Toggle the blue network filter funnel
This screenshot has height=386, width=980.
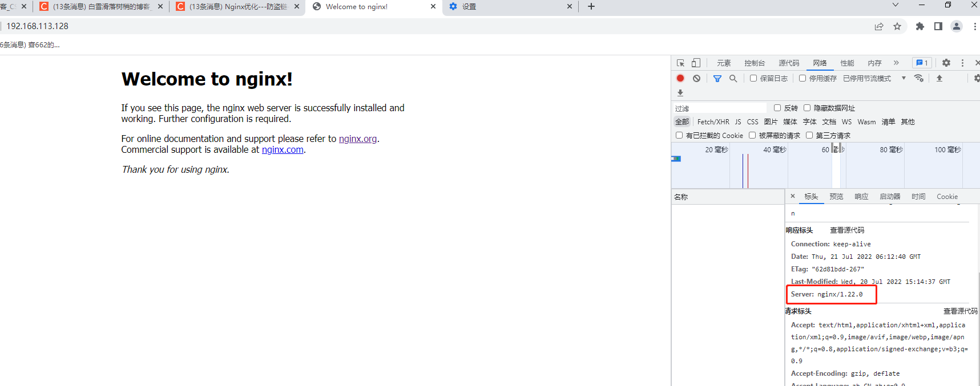(x=717, y=78)
